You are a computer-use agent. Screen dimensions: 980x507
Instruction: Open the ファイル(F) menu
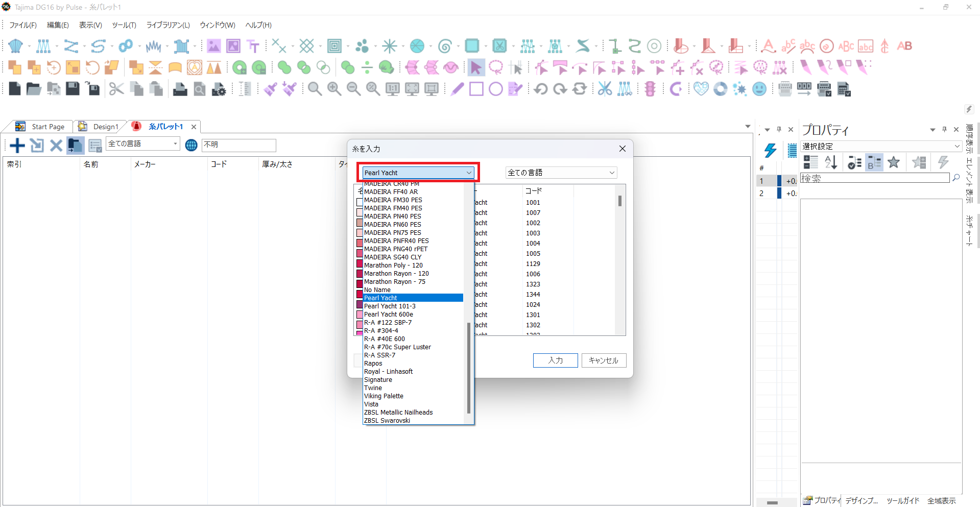pos(23,25)
